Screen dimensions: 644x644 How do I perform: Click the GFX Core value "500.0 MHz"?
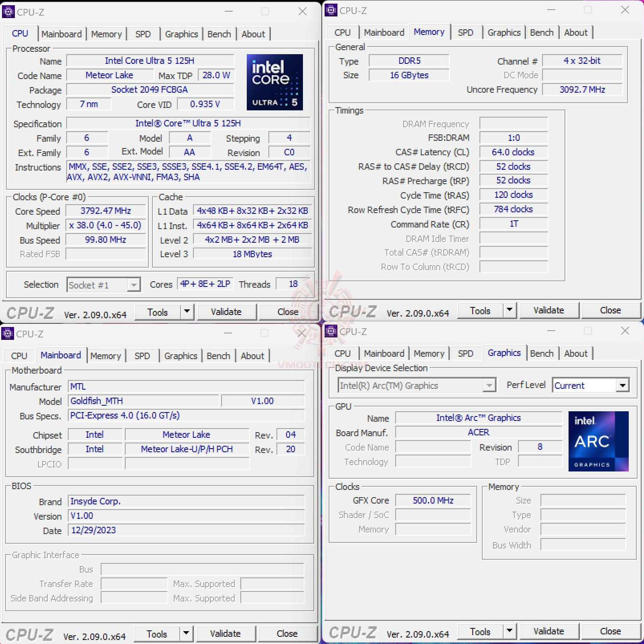[x=433, y=500]
